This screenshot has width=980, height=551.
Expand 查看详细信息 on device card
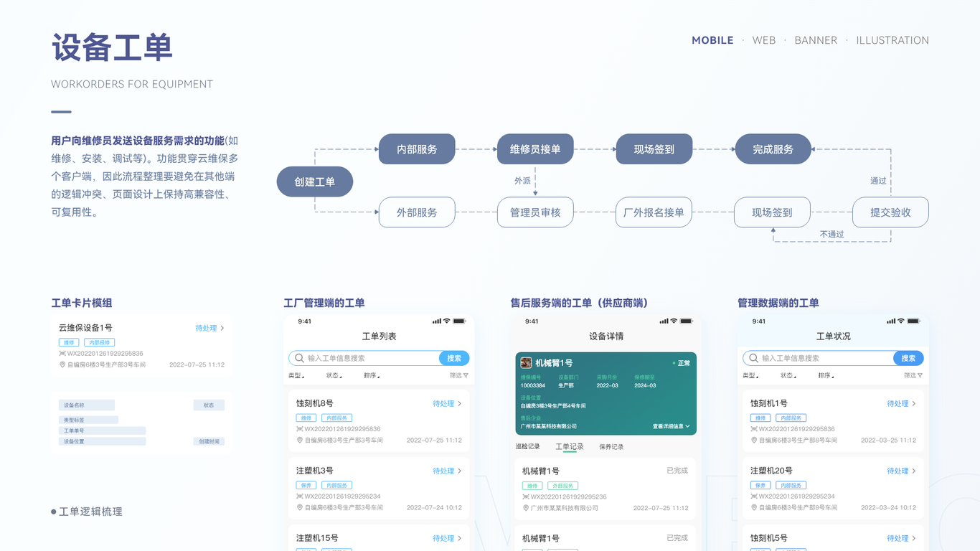click(671, 426)
